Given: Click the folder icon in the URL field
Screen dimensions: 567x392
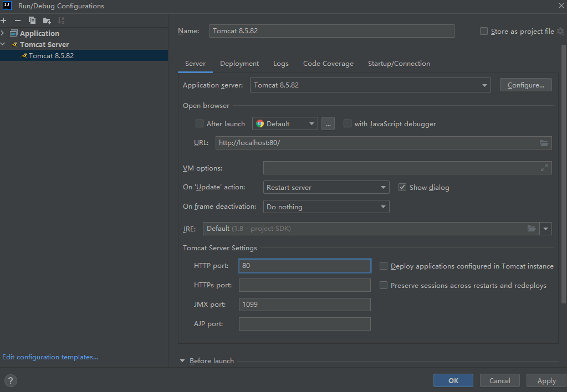Looking at the screenshot, I should 544,143.
